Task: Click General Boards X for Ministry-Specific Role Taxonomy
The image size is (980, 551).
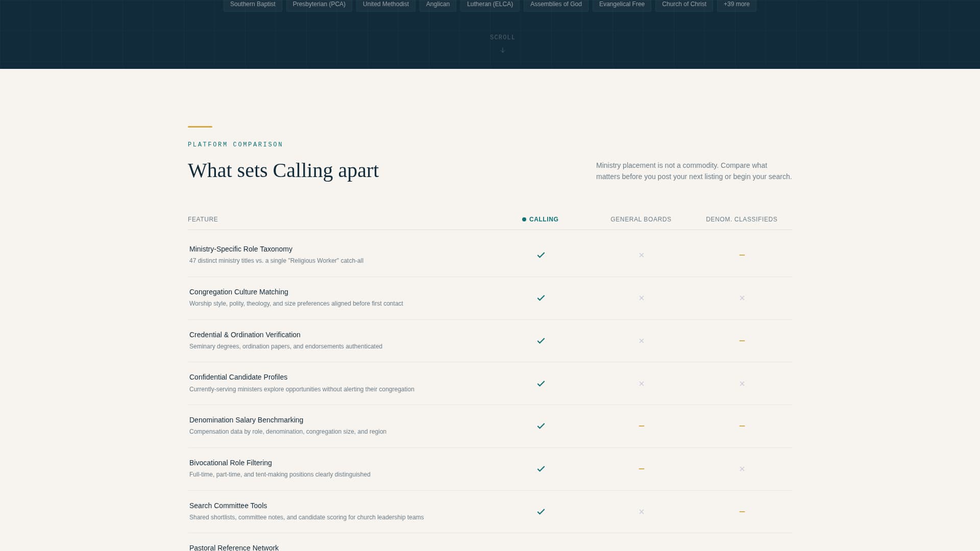Action: click(642, 255)
